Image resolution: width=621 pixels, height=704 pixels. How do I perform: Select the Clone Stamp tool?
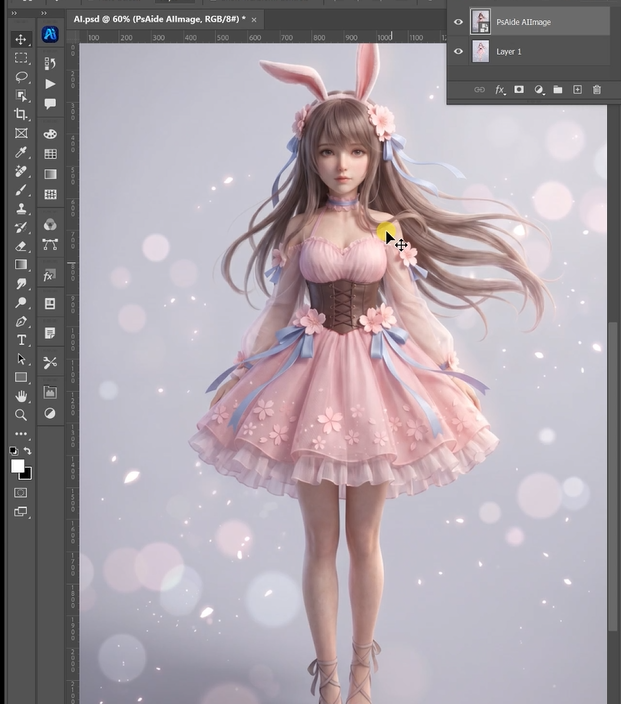21,209
